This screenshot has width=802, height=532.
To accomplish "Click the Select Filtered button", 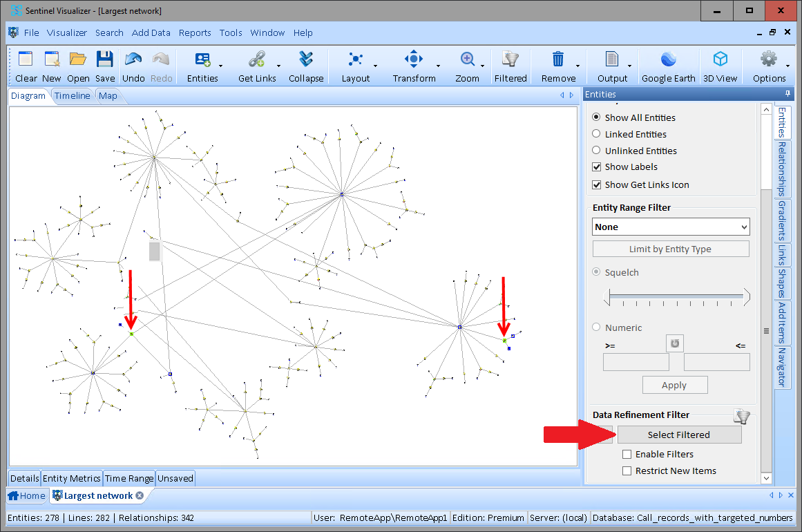I will coord(678,435).
